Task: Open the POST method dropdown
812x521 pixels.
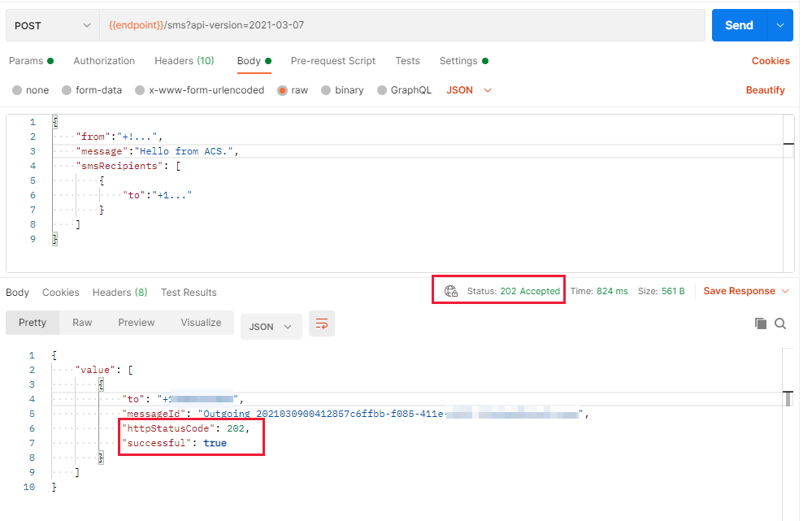Action: click(x=53, y=25)
